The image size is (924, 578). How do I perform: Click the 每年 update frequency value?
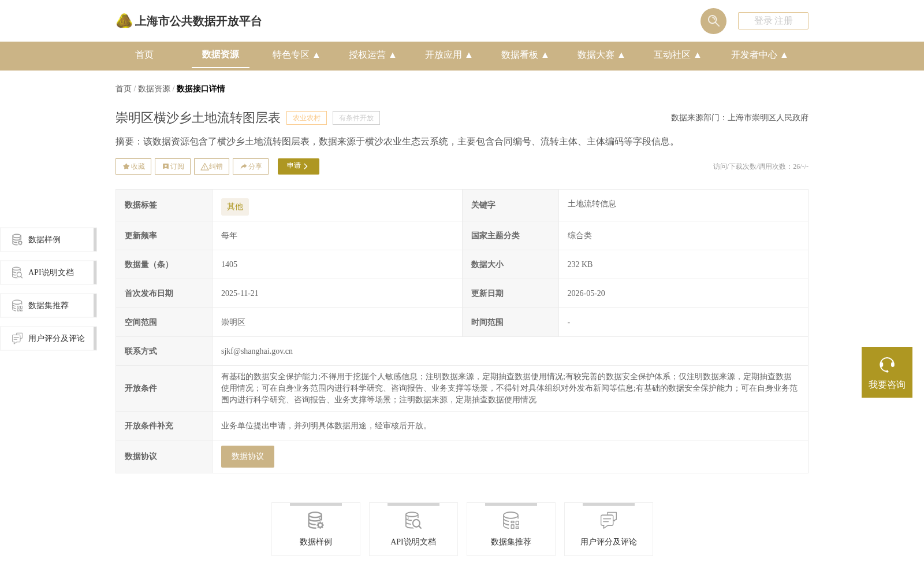[229, 235]
